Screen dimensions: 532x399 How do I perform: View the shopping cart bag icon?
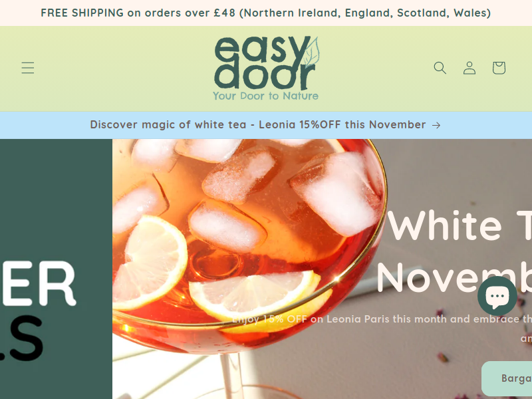499,68
